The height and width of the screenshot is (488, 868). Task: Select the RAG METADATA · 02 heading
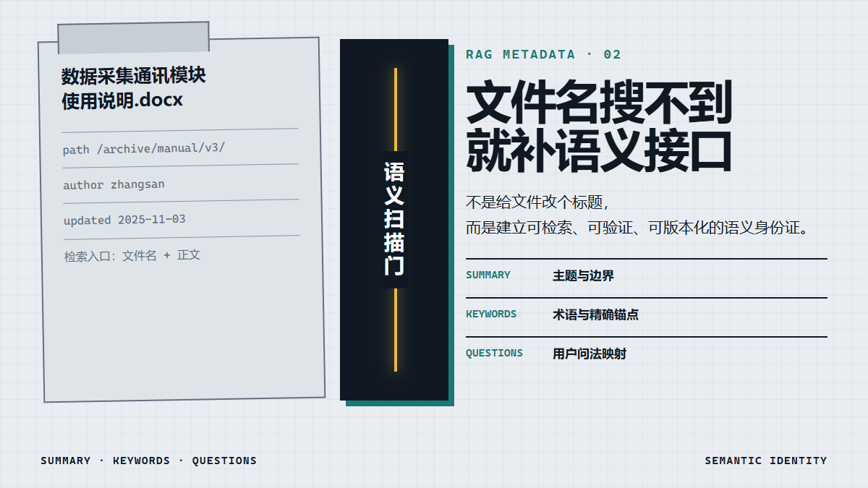coord(543,54)
